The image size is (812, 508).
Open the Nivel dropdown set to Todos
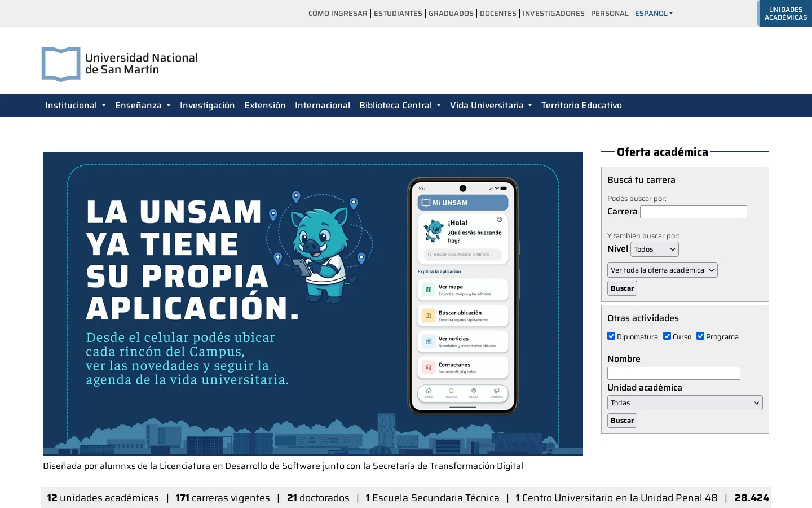(x=655, y=249)
